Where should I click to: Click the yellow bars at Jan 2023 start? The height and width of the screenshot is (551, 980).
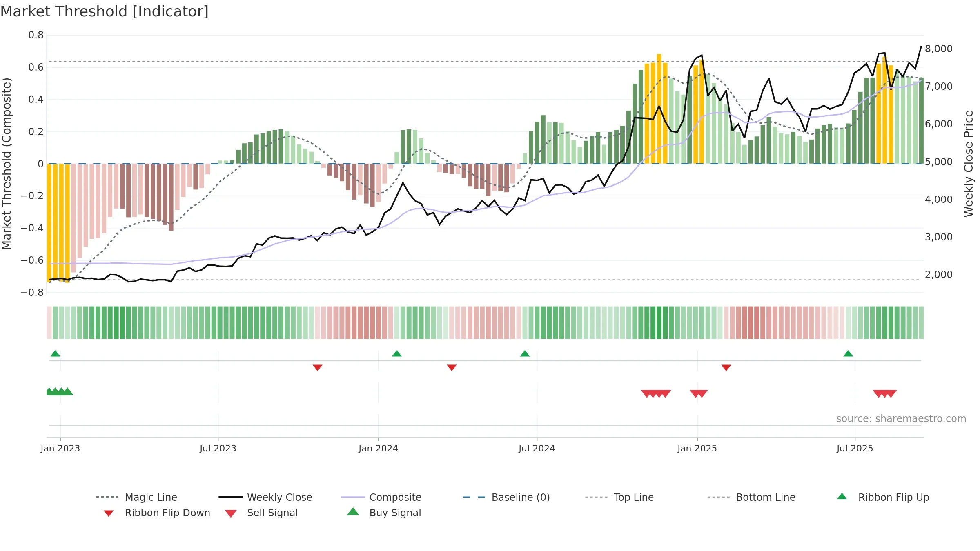(58, 223)
